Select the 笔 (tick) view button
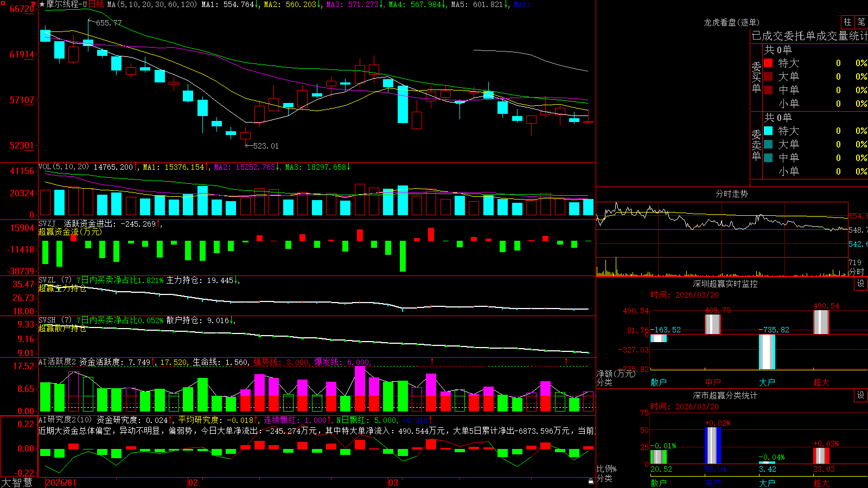 [861, 22]
